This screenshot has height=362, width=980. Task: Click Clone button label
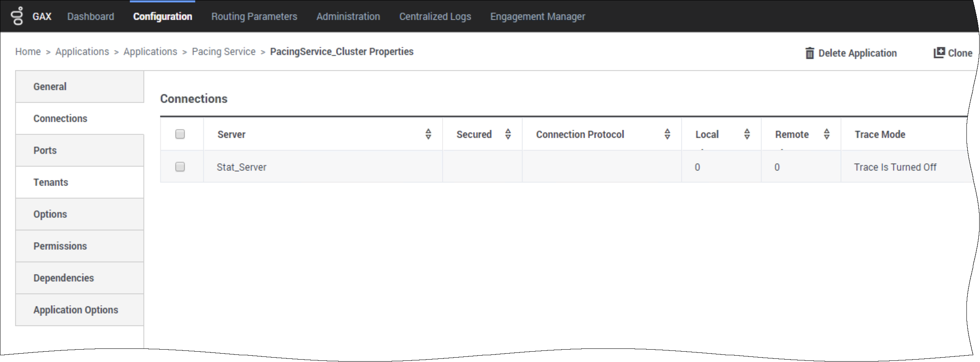click(960, 53)
